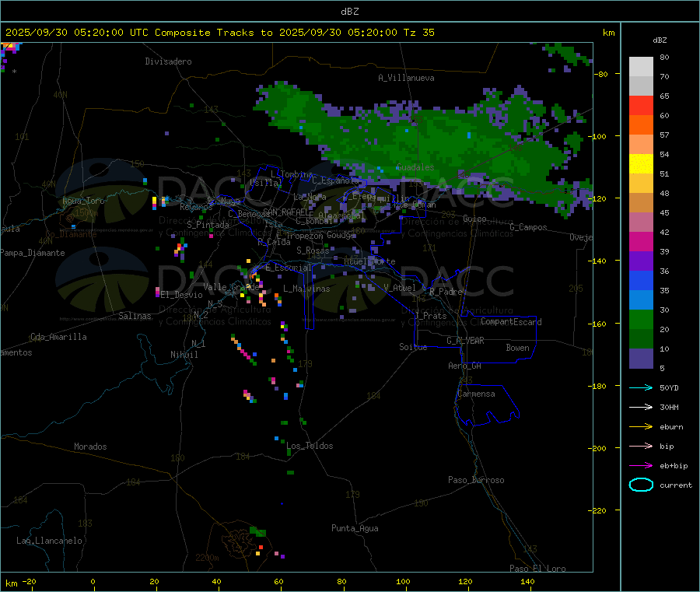Image resolution: width=700 pixels, height=592 pixels.
Task: Click the 'Composite Tracks to' header text
Action: 213,33
